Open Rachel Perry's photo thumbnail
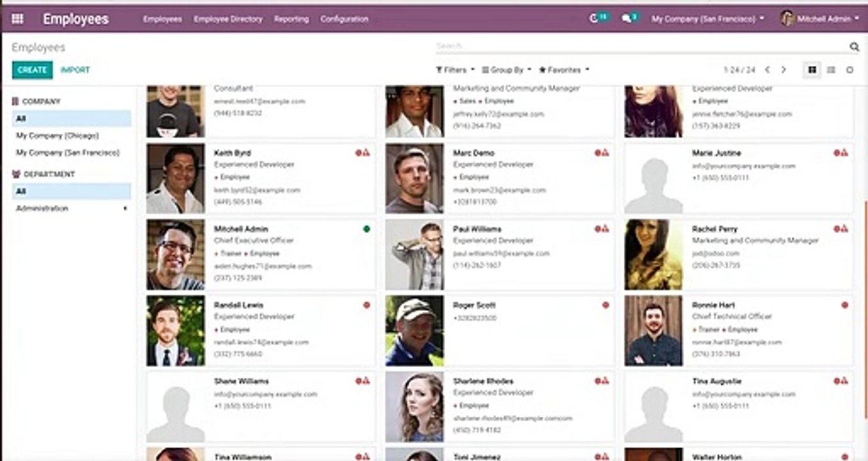 coord(653,255)
